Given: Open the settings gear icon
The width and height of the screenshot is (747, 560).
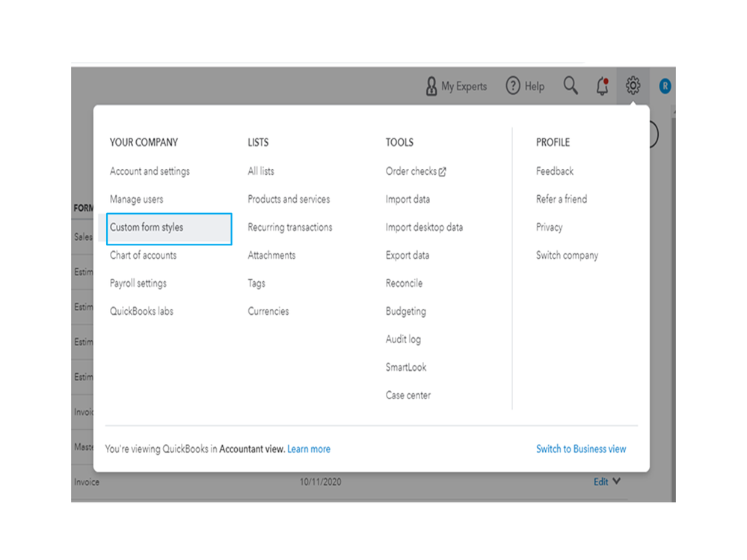Looking at the screenshot, I should (633, 86).
